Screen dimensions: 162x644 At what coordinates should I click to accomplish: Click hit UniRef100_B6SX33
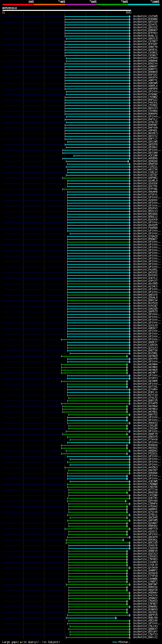pos(145,108)
